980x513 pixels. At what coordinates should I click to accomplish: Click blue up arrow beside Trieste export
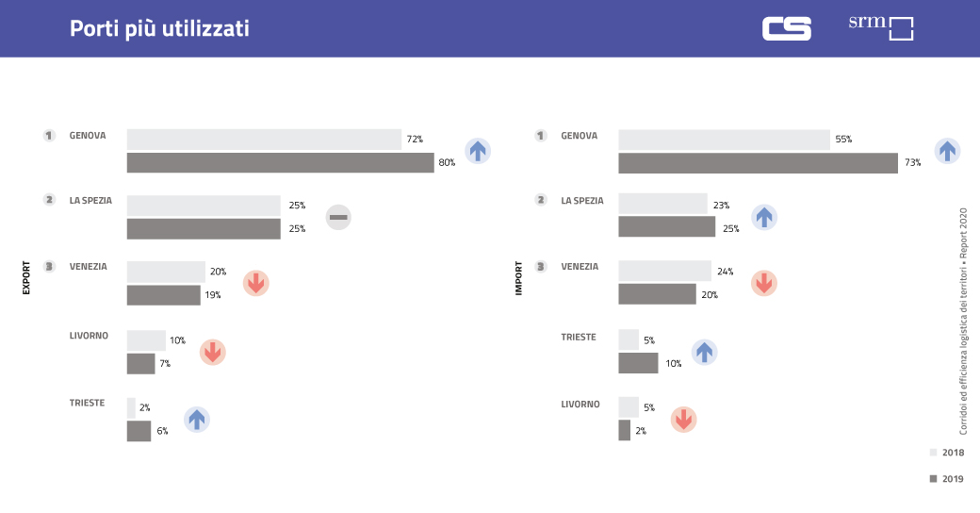196,419
